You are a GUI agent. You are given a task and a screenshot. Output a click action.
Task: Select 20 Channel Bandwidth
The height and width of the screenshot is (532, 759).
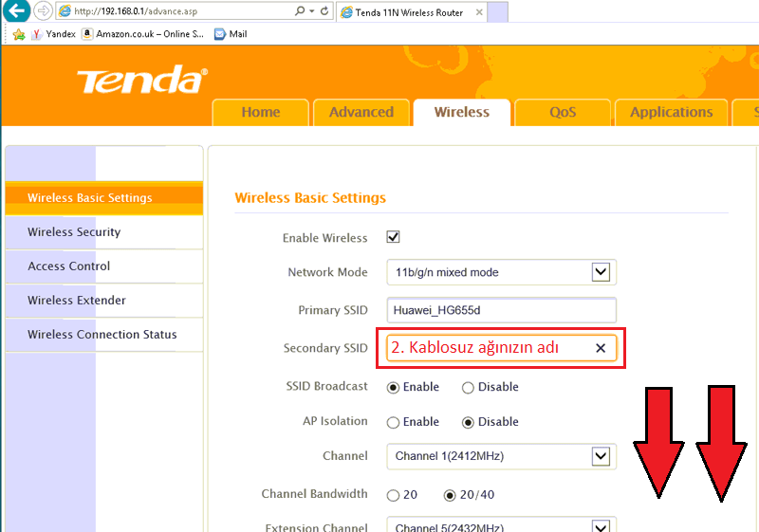[393, 495]
